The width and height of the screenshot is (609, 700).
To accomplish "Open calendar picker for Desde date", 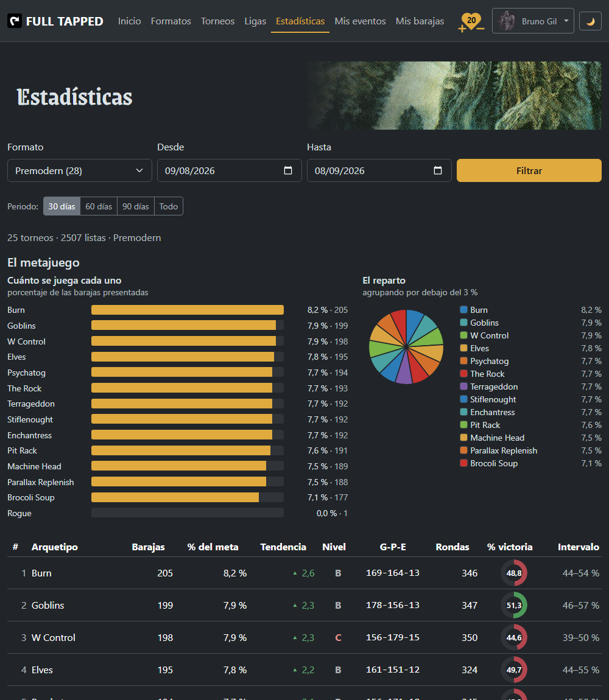I will tap(288, 170).
